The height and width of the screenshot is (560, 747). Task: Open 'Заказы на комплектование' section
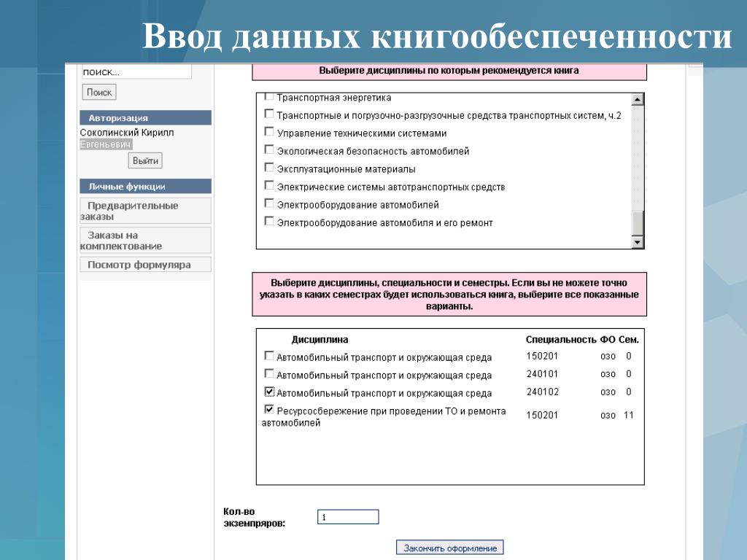tap(145, 241)
